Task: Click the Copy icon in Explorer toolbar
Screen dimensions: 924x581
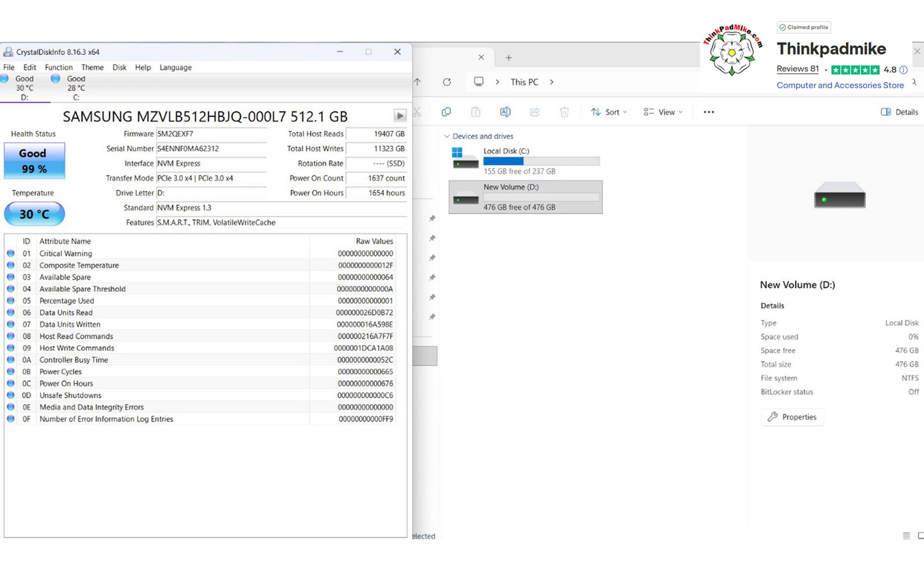Action: coord(446,112)
